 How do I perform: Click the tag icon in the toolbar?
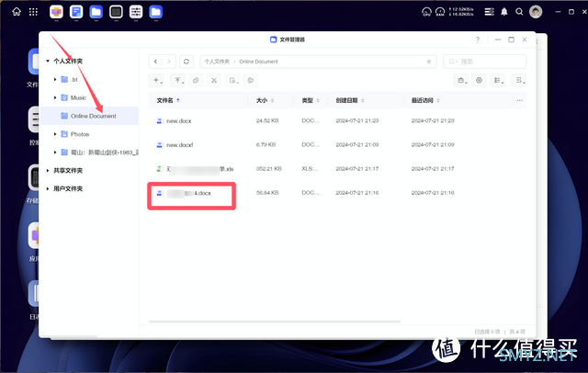pyautogui.click(x=251, y=80)
